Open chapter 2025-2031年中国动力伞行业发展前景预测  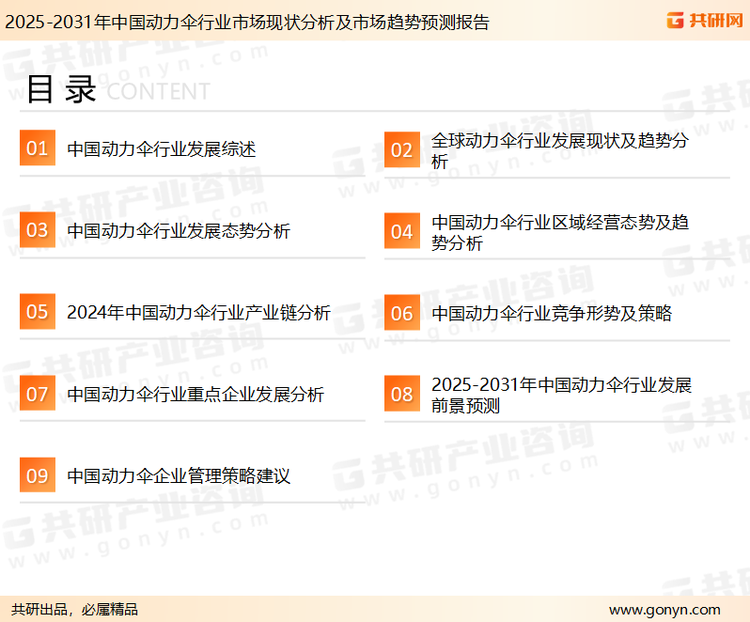(562, 395)
